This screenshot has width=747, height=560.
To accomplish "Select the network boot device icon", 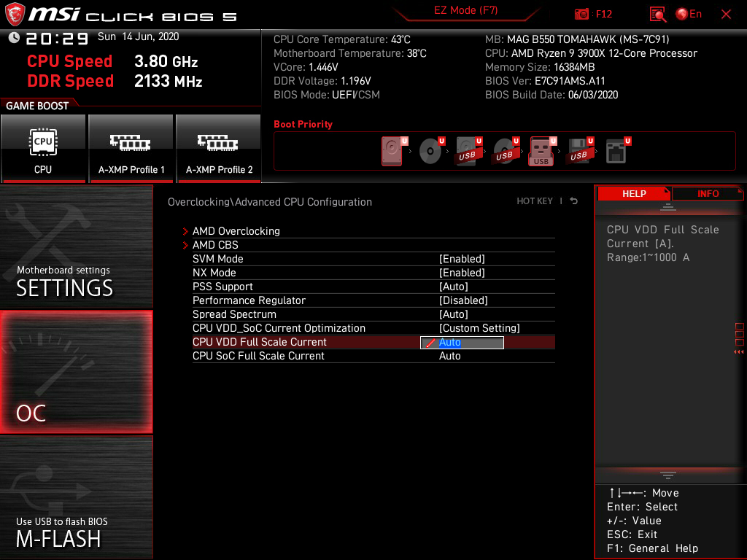I will pyautogui.click(x=617, y=151).
